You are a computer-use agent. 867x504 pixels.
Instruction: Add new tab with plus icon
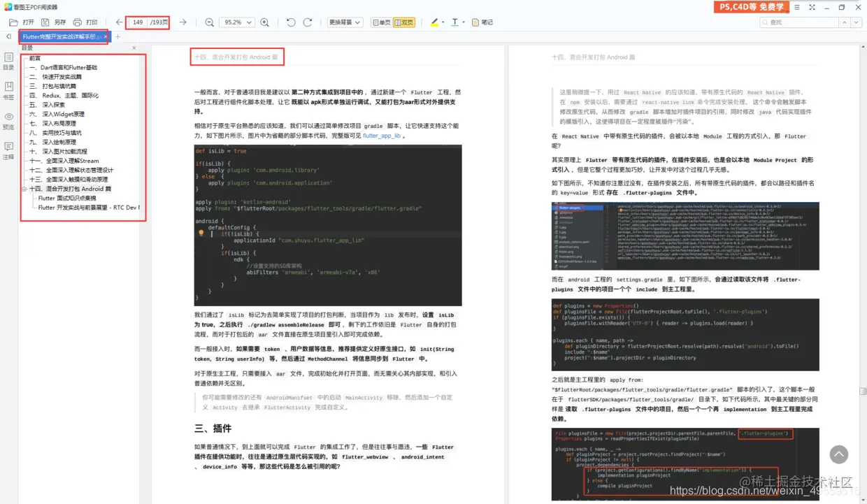tap(117, 36)
